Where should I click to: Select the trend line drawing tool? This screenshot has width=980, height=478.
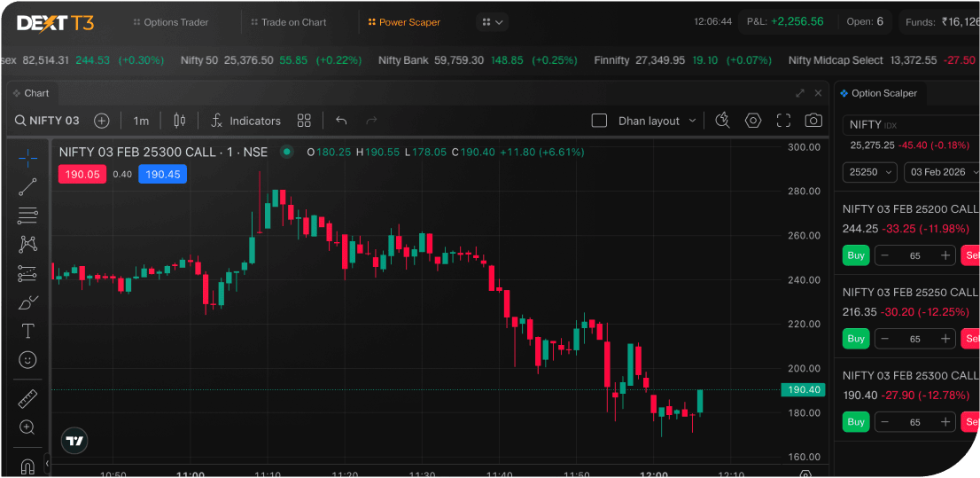(27, 186)
